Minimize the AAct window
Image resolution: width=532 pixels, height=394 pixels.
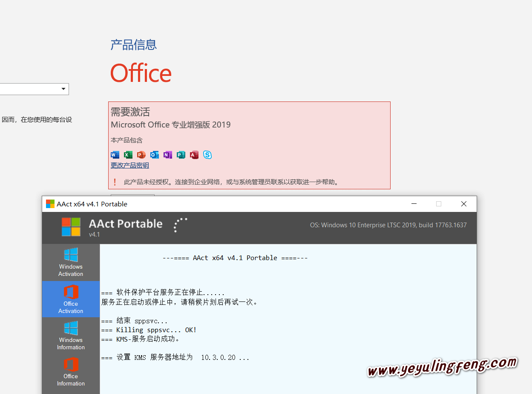pos(414,204)
